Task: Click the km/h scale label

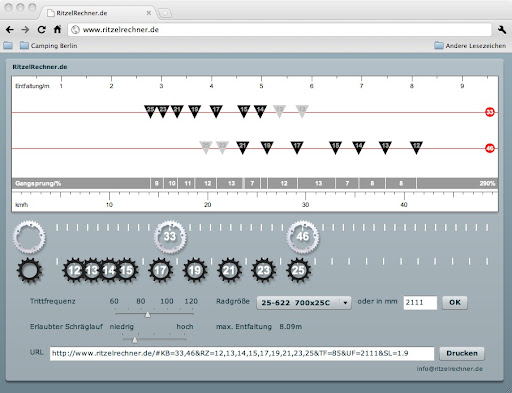Action: pyautogui.click(x=22, y=205)
